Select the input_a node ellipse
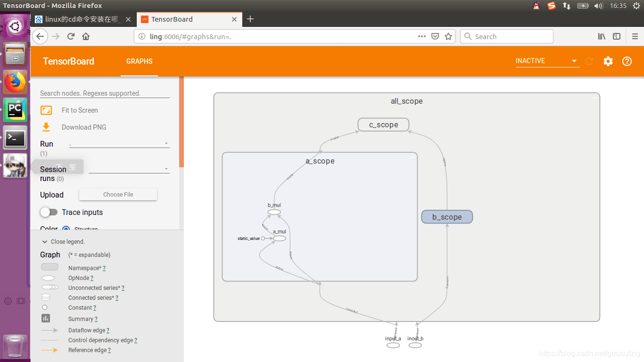This screenshot has height=362, width=644. (x=393, y=346)
